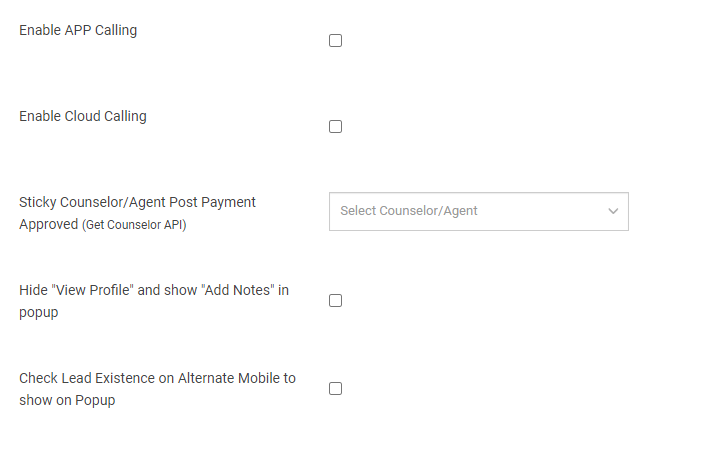Focus the Post Payment Approved counselor selector
Viewport: 711px width, 457px height.
pyautogui.click(x=478, y=211)
